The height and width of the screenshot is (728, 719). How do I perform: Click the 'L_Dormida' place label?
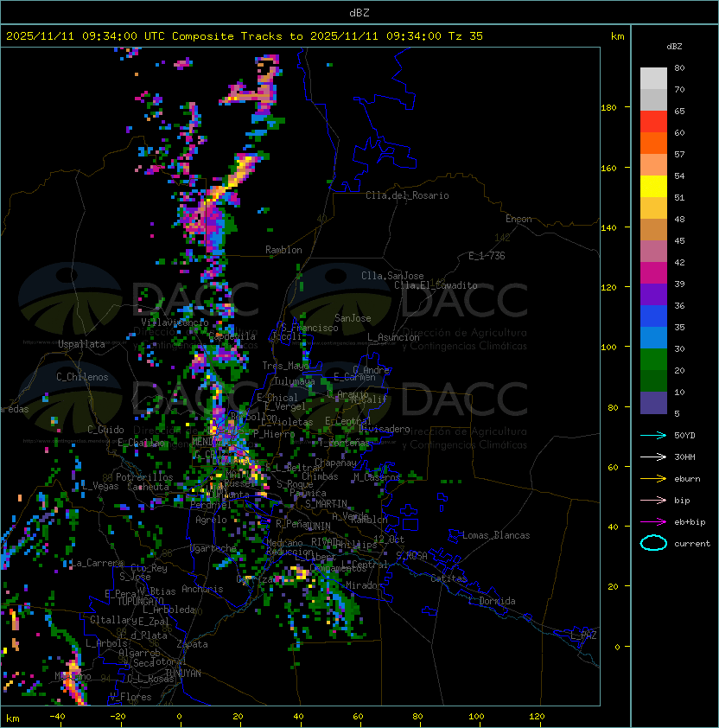[492, 601]
